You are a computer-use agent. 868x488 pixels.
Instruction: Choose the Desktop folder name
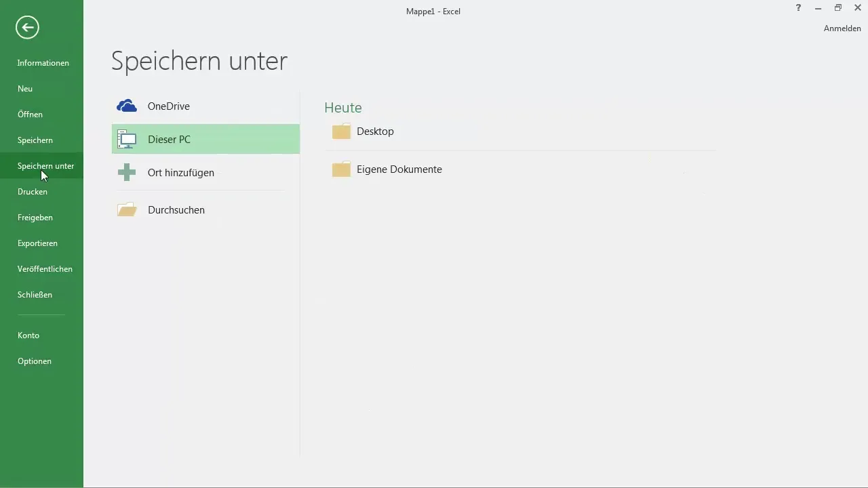375,131
